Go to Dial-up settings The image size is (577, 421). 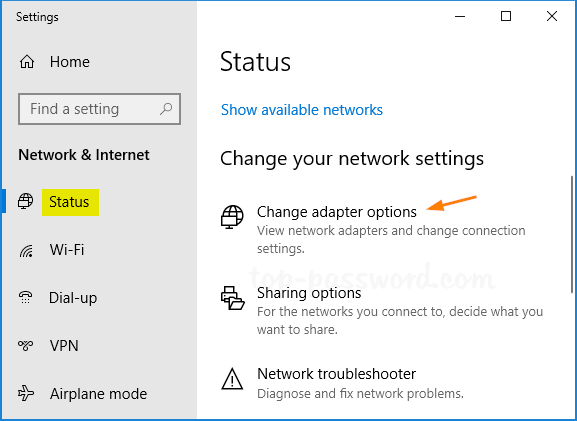tap(73, 298)
